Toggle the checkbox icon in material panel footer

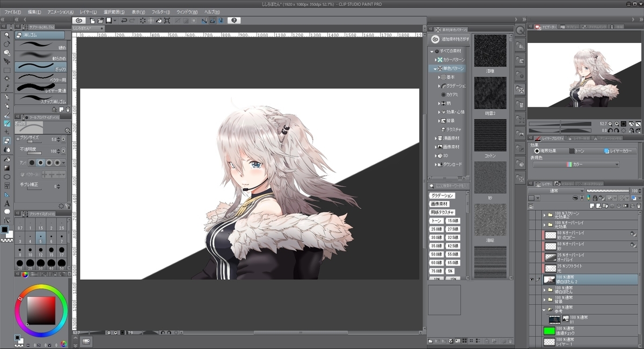click(450, 341)
